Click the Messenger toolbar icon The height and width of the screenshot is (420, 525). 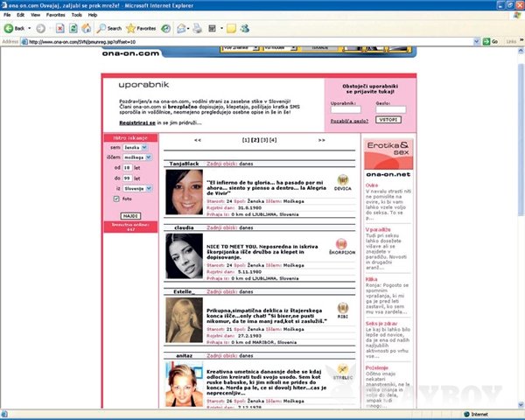pyautogui.click(x=245, y=29)
